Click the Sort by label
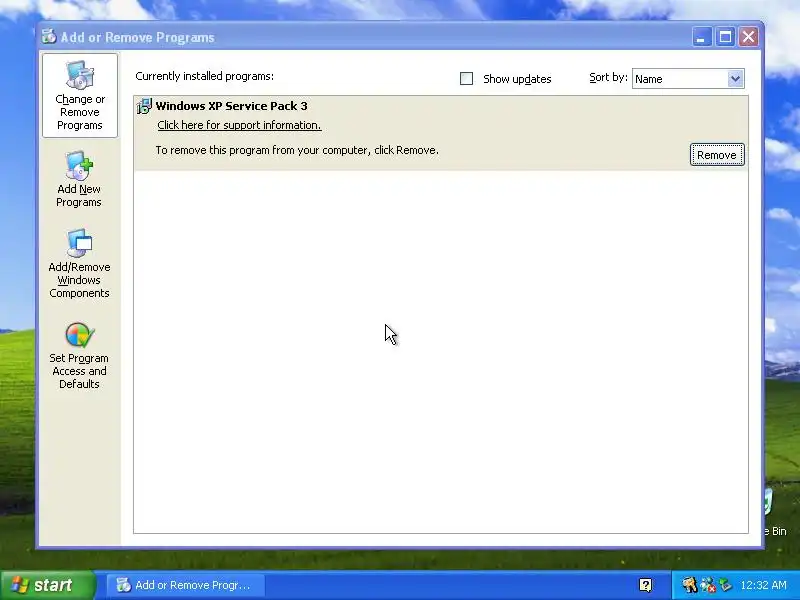 pyautogui.click(x=608, y=78)
